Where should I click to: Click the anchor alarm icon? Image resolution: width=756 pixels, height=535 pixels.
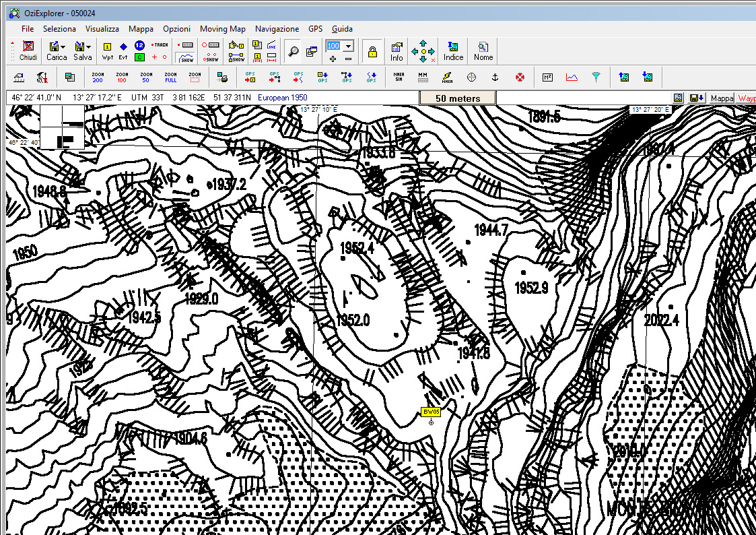click(495, 77)
